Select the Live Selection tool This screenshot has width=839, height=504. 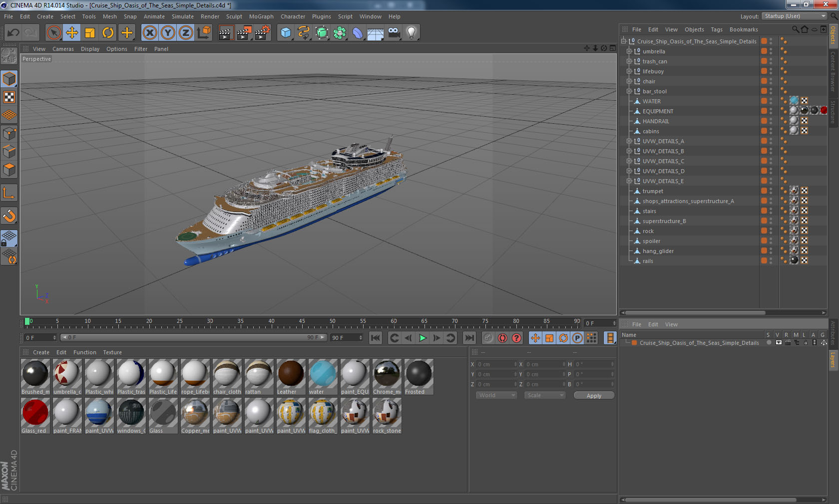[x=54, y=33]
